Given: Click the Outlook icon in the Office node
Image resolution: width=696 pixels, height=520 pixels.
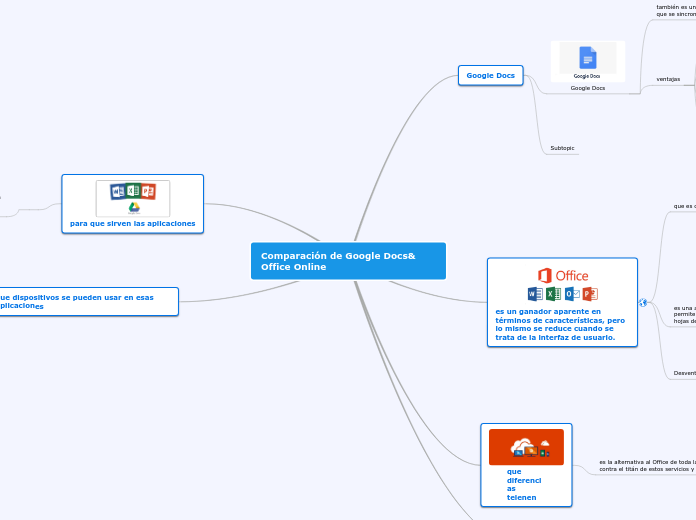Looking at the screenshot, I should [572, 294].
